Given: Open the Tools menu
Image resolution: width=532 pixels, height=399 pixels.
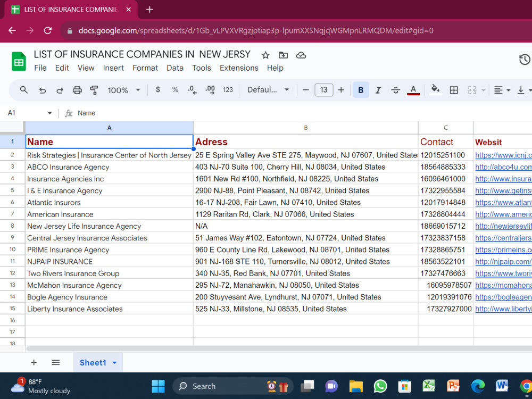Looking at the screenshot, I should coord(202,68).
